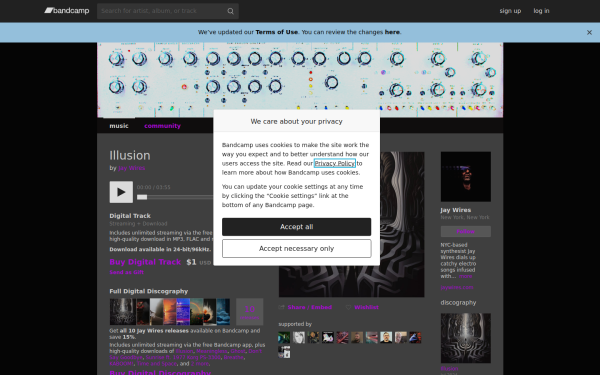Viewport: 600px width, 375px height.
Task: Open the first supporter avatar, green-toned
Action: (x=284, y=338)
